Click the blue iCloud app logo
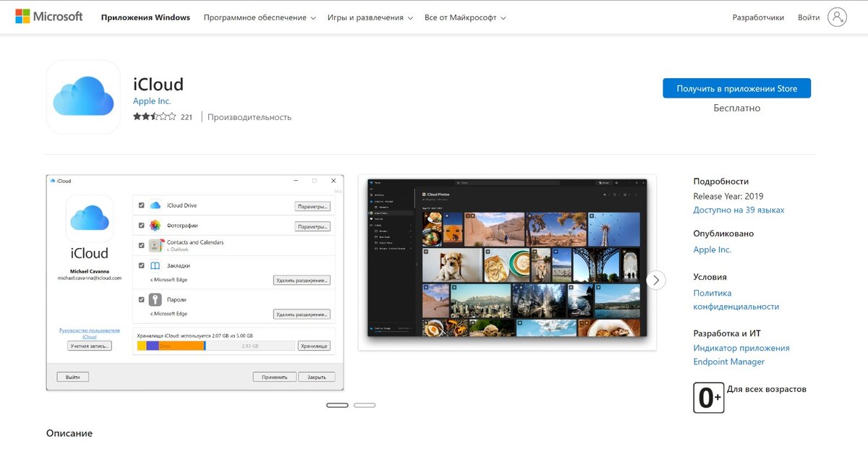The image size is (868, 449). (82, 97)
